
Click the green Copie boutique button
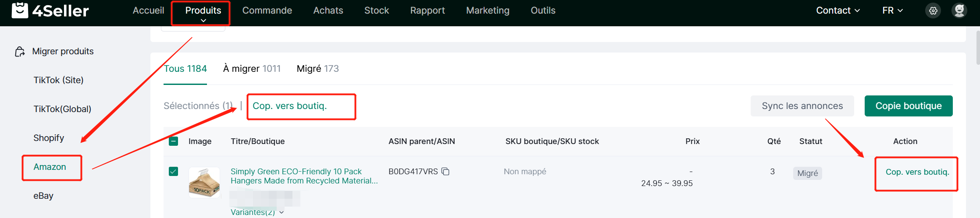pyautogui.click(x=909, y=106)
